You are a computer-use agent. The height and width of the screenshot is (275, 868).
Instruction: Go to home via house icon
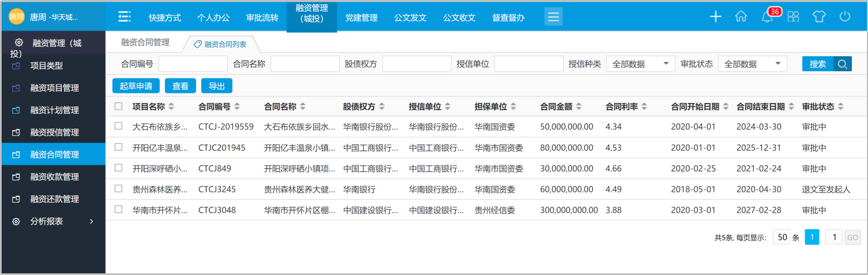point(741,17)
